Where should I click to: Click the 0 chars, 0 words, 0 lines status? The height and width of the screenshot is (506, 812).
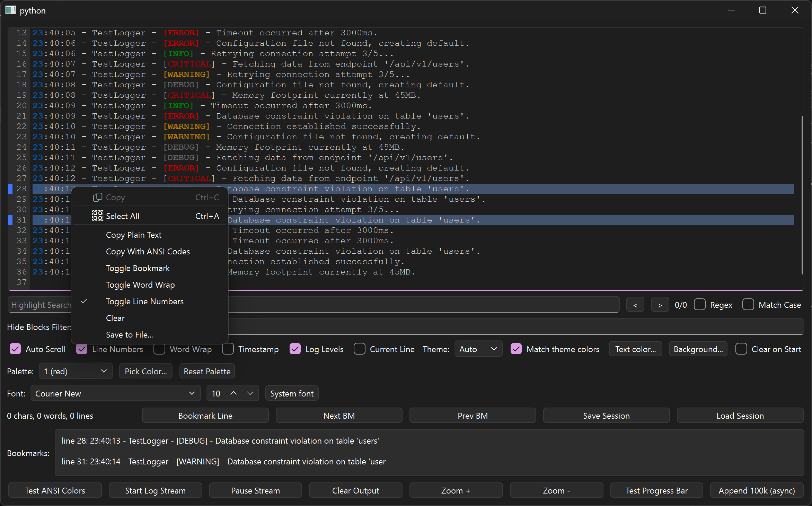click(x=50, y=416)
